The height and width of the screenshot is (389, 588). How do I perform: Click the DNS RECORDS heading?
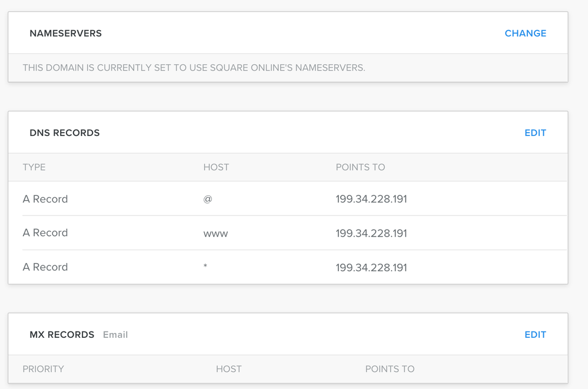point(65,133)
